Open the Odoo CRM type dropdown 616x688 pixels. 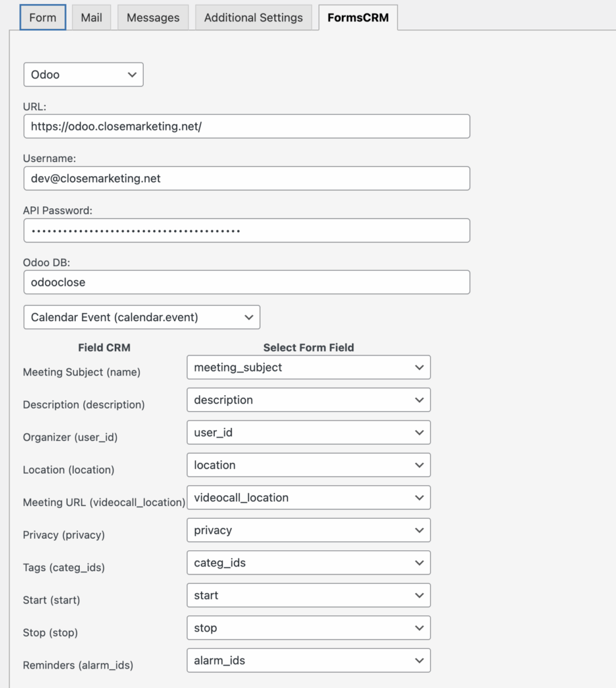(83, 75)
